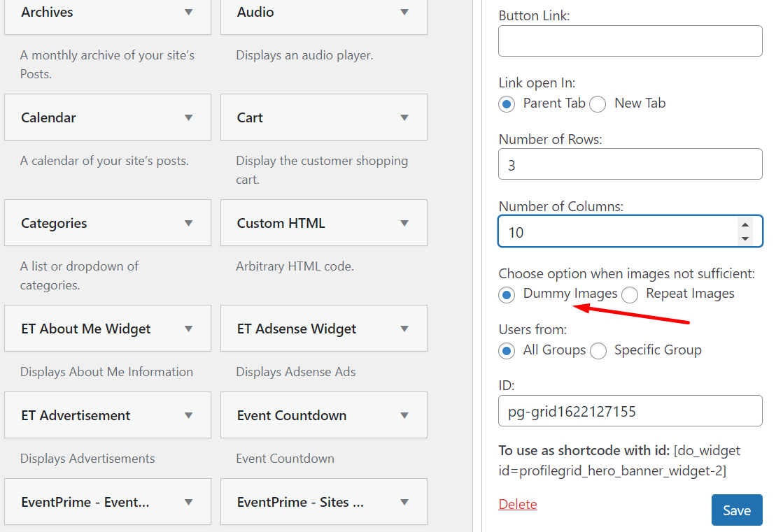Select the New Tab radio option
This screenshot has height=532, width=776.
tap(598, 104)
